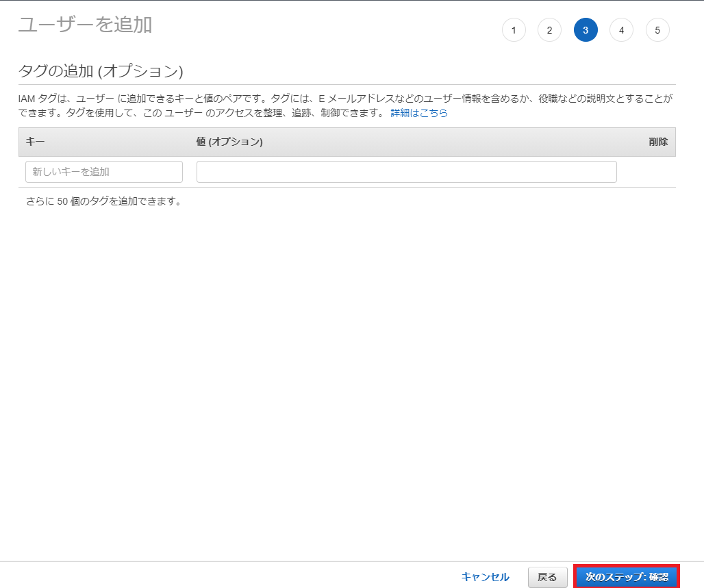Select the highlighted step 3 indicator
This screenshot has height=588, width=704.
586,29
